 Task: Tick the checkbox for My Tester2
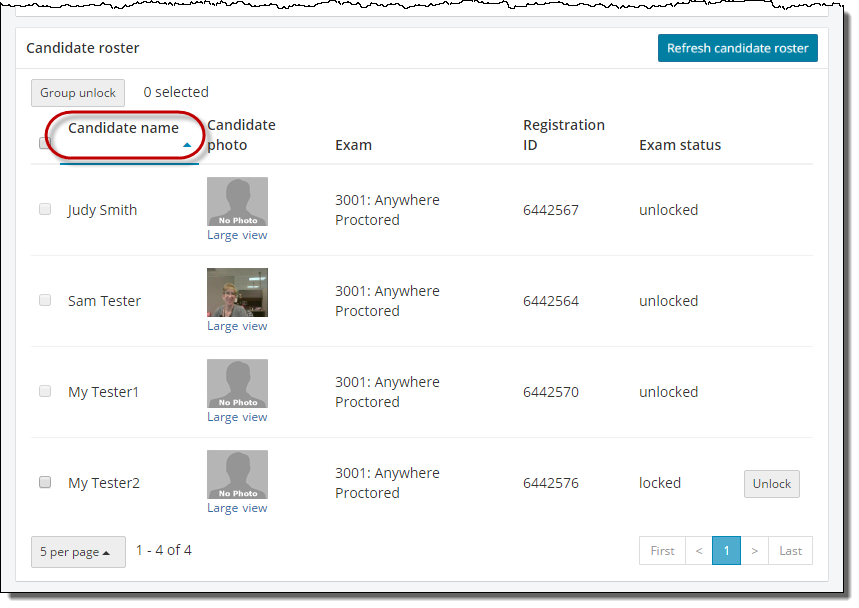click(45, 482)
